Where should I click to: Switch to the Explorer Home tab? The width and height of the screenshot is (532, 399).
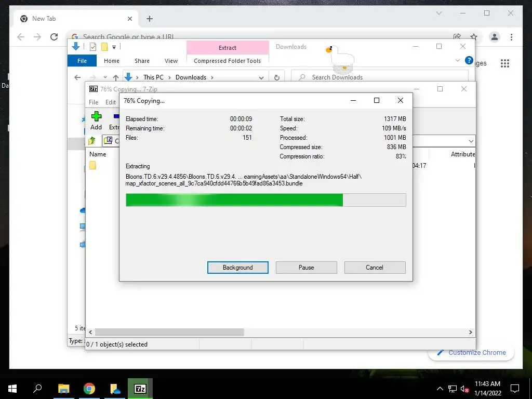[112, 61]
